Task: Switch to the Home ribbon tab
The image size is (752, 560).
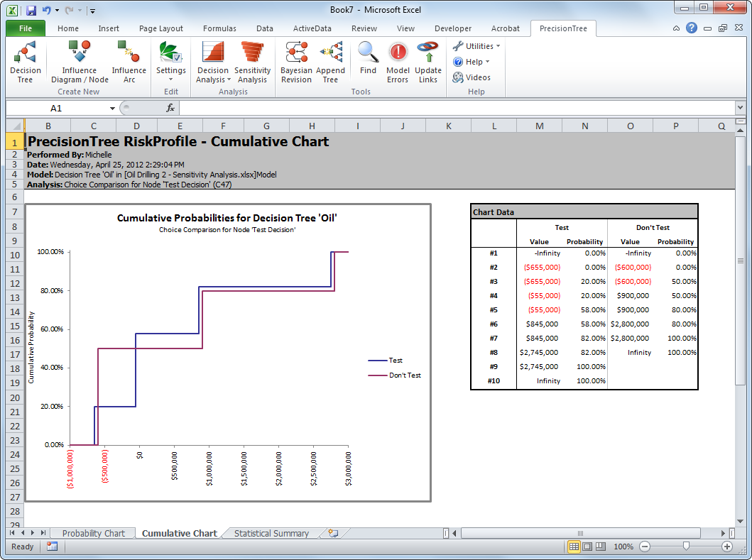Action: pyautogui.click(x=68, y=28)
